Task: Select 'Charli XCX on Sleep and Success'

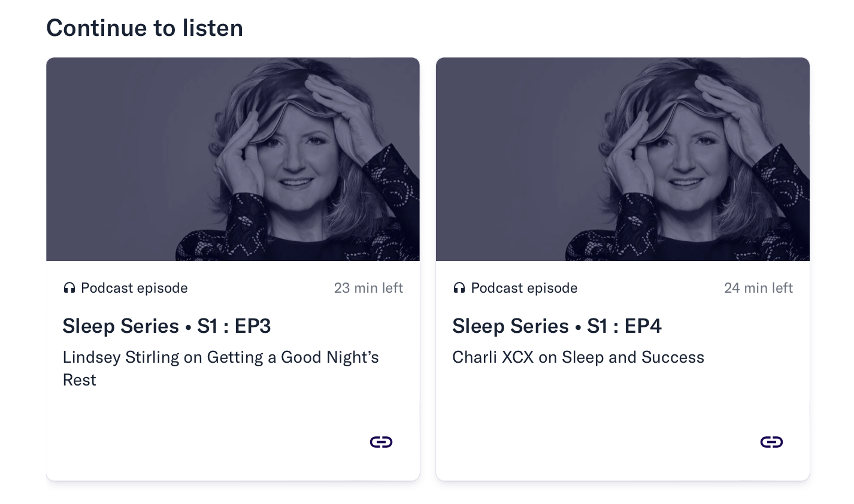Action: point(578,357)
